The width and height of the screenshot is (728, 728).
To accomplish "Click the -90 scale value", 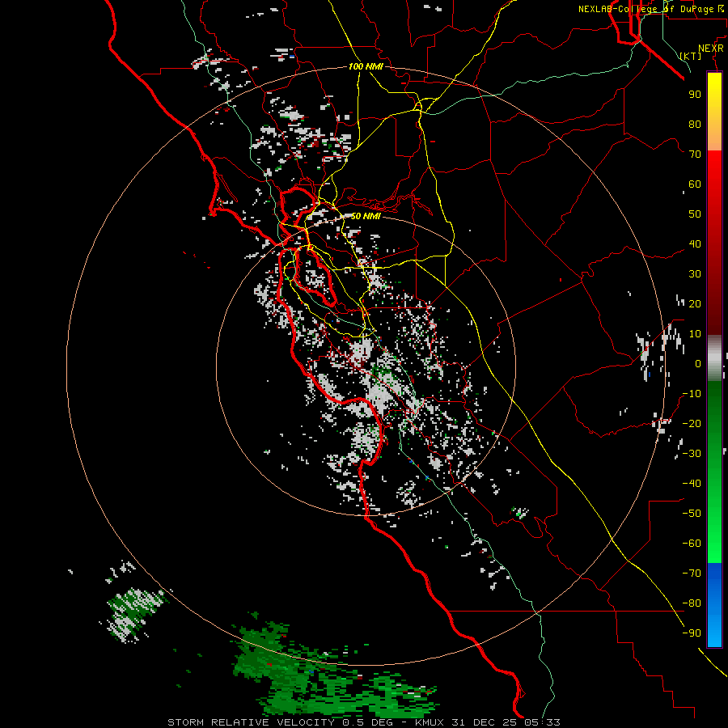I will (x=692, y=633).
